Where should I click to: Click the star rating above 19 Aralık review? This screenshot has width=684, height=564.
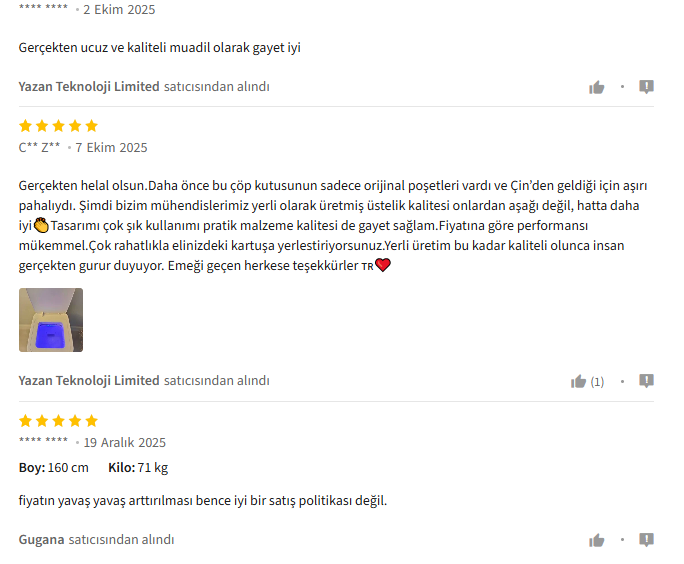pyautogui.click(x=58, y=421)
